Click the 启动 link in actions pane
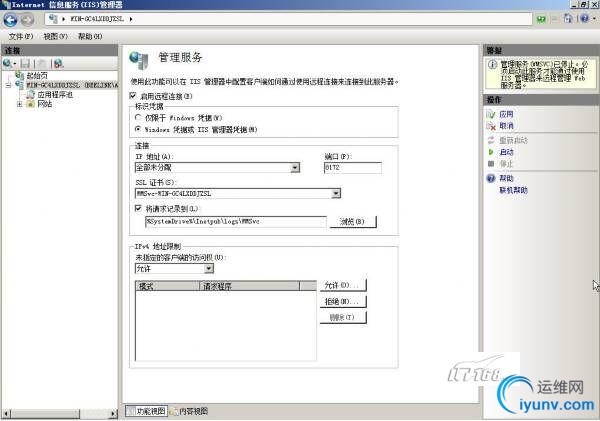Image resolution: width=600 pixels, height=421 pixels. (506, 152)
